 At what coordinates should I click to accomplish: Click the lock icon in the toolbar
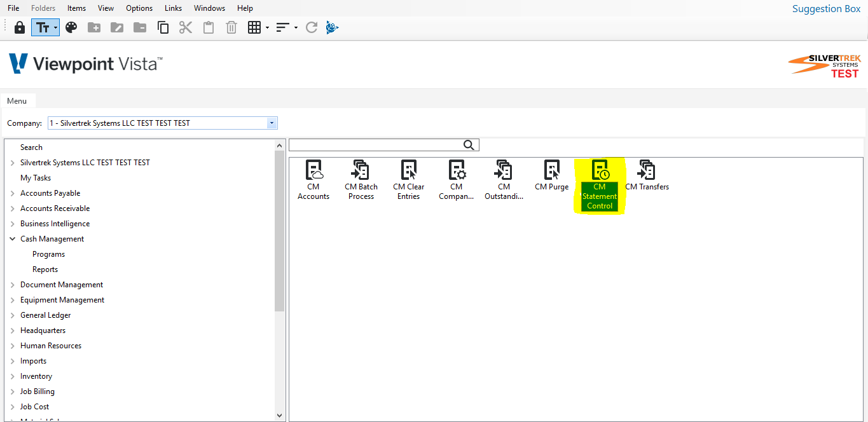point(20,27)
